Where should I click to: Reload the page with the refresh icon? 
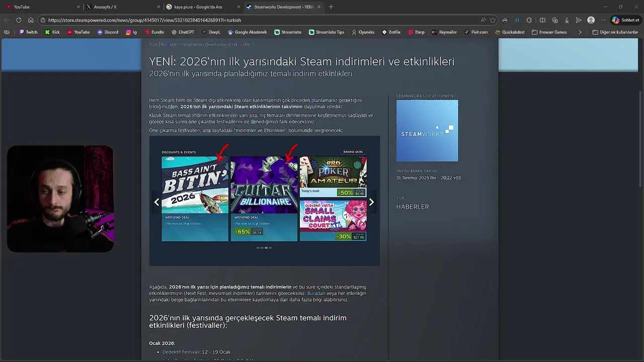tap(19, 20)
